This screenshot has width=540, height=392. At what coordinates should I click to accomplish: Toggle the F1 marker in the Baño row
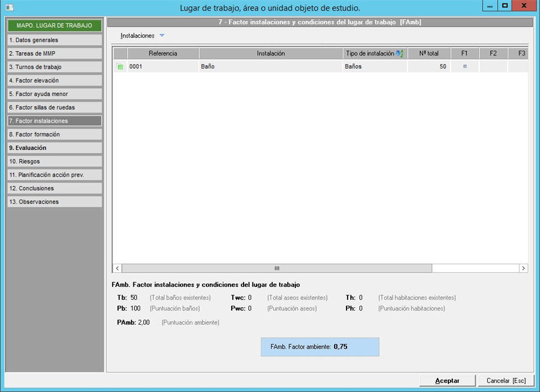[465, 66]
